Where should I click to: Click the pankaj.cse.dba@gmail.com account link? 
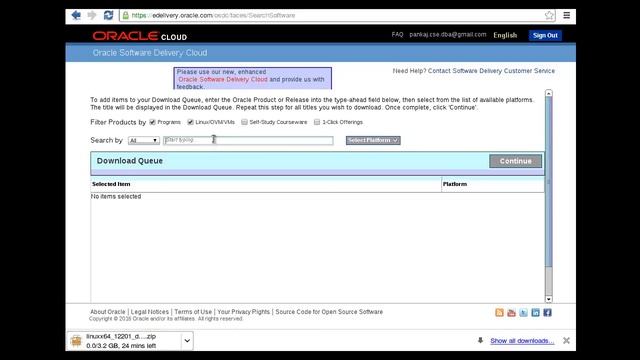pyautogui.click(x=448, y=35)
